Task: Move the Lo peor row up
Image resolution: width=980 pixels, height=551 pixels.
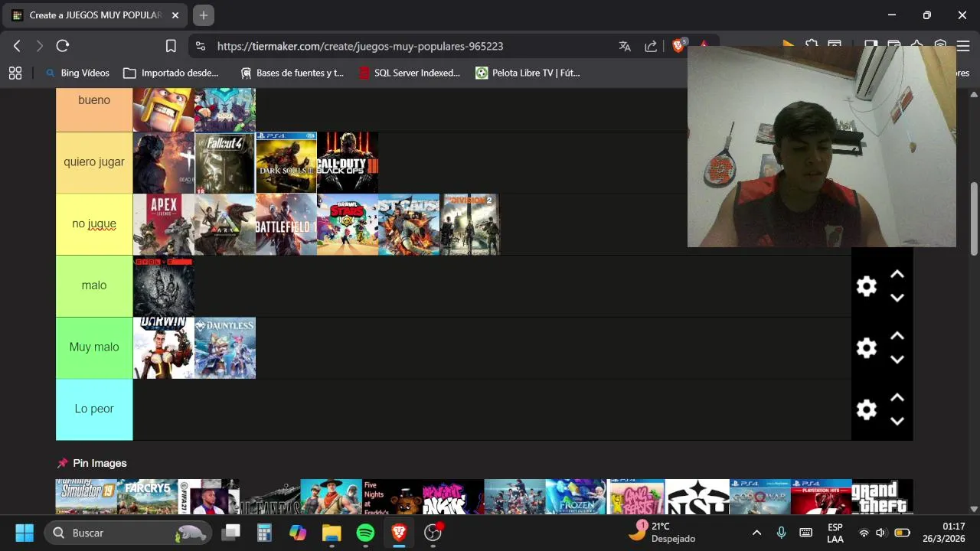Action: pyautogui.click(x=897, y=398)
